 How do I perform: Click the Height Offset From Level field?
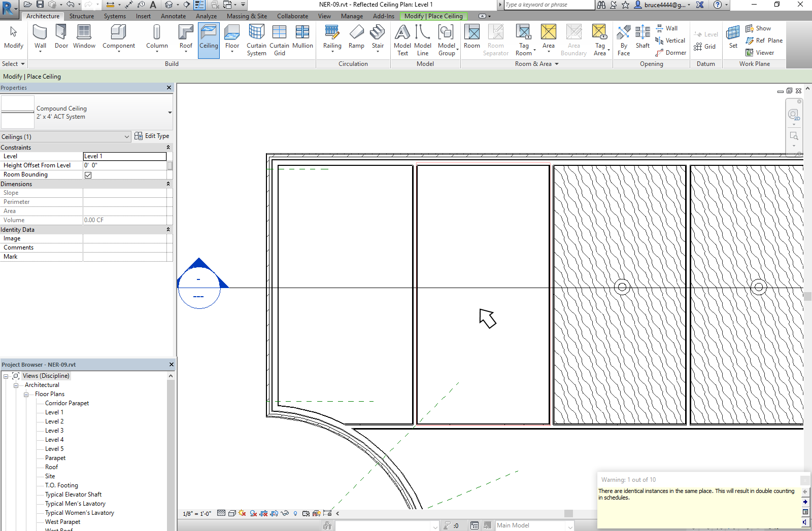coord(125,165)
